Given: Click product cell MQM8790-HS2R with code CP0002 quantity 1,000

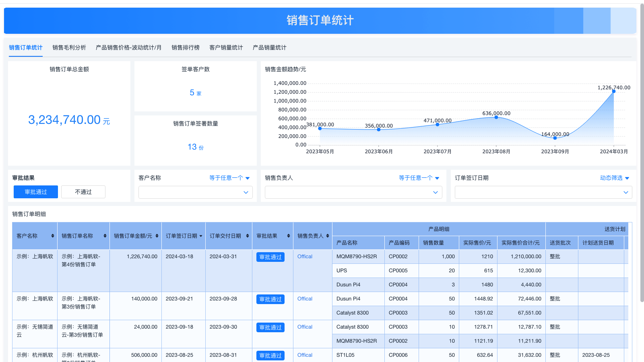Looking at the screenshot, I should [358, 257].
